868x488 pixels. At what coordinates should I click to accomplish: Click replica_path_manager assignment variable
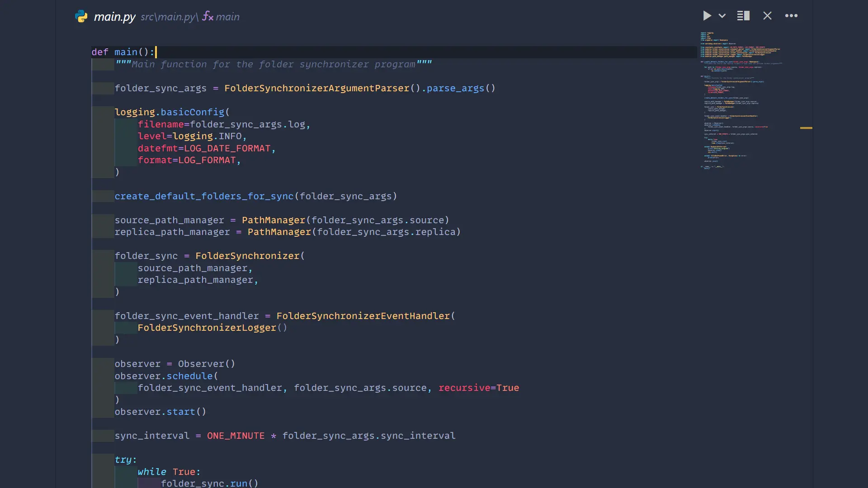coord(172,232)
